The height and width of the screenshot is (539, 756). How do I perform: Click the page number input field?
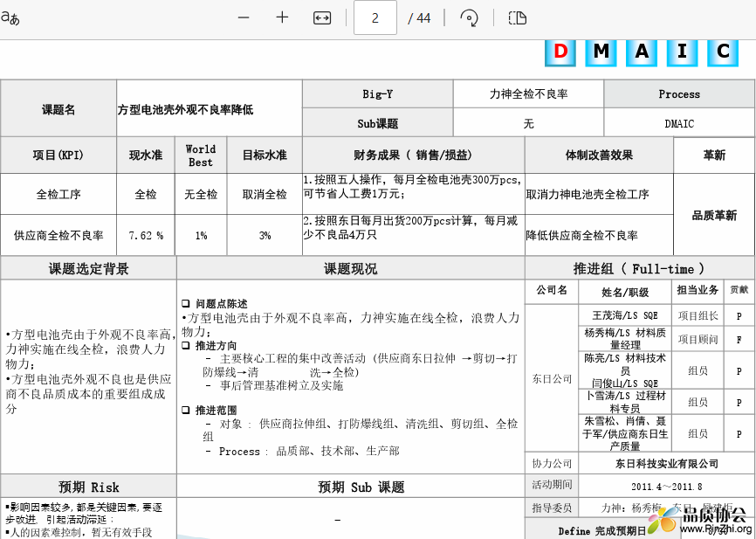[x=375, y=17]
